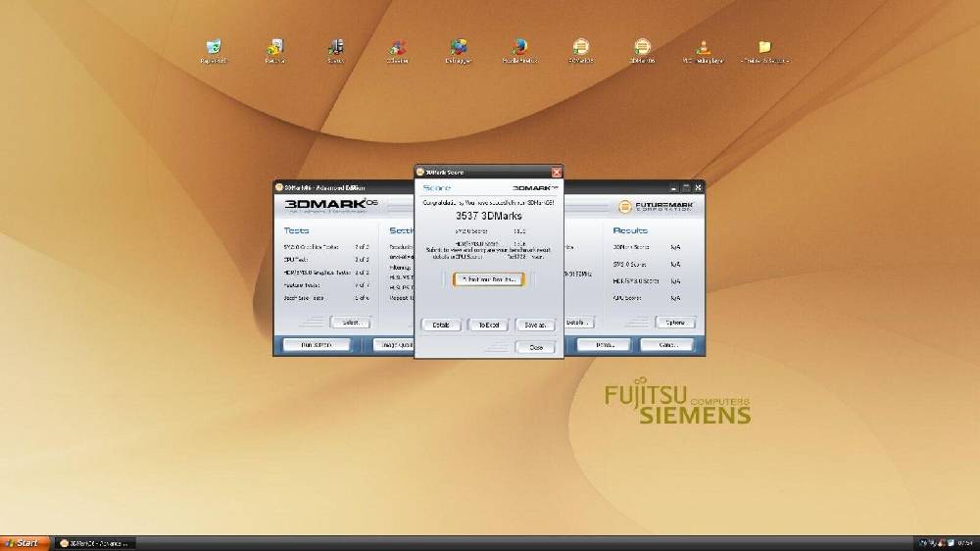
Task: Open the Recycle Bin desktop icon
Action: tap(213, 51)
